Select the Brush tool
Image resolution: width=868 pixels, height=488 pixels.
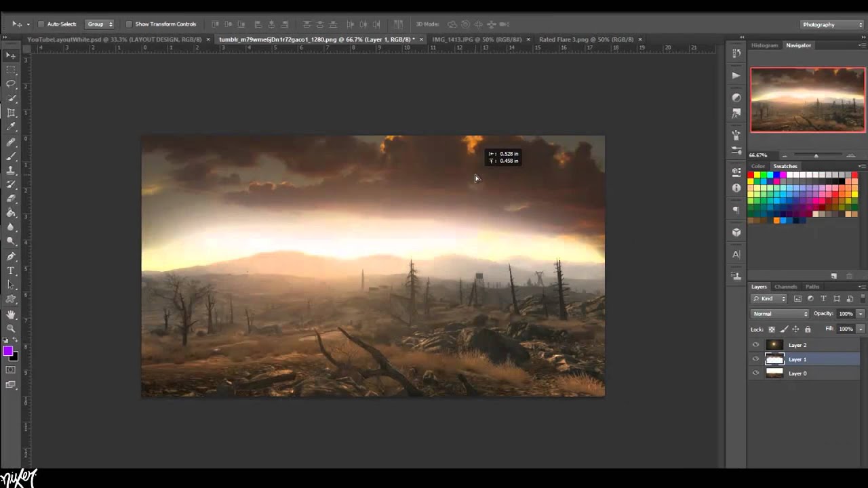(11, 157)
